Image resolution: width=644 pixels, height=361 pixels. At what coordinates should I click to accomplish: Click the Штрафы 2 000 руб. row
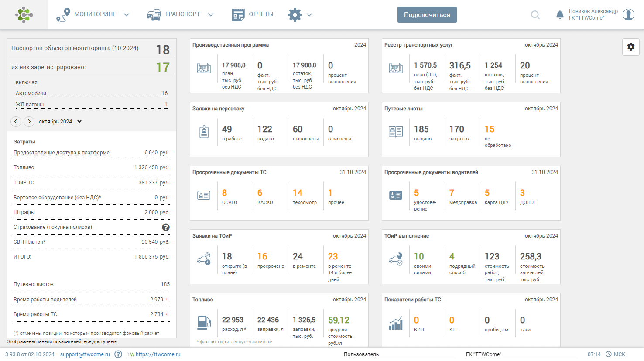(x=92, y=212)
